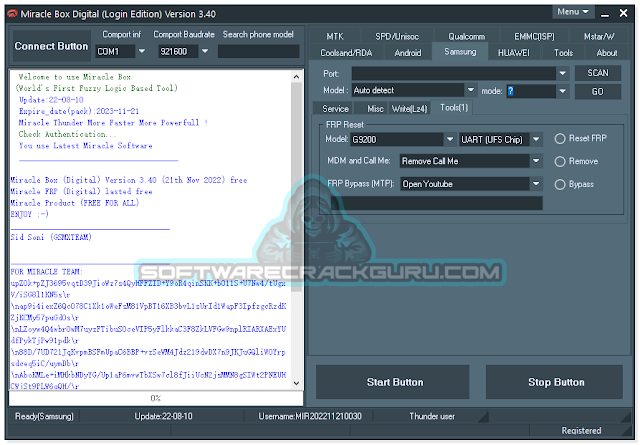Switch to the Android tab
The height and width of the screenshot is (445, 640).
[407, 53]
